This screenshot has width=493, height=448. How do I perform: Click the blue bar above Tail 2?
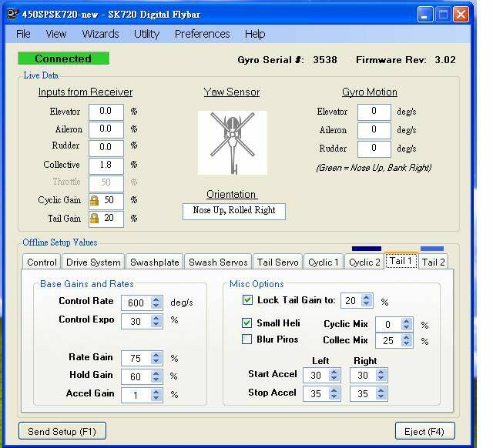(x=432, y=249)
